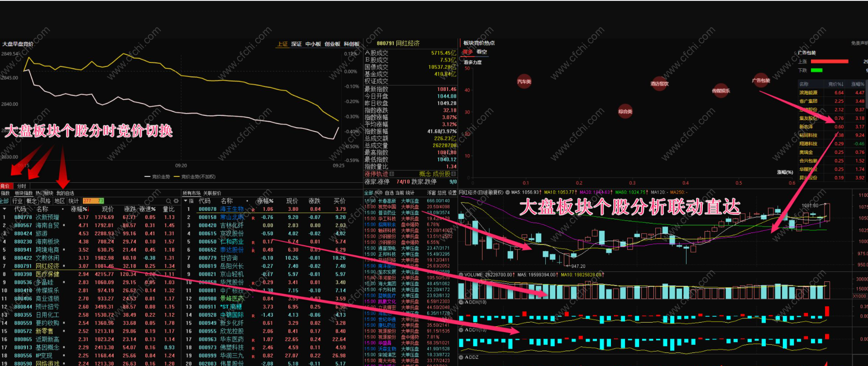Click the 277/73 up-down ratio bar
This screenshot has width=868, height=366.
coord(93,201)
